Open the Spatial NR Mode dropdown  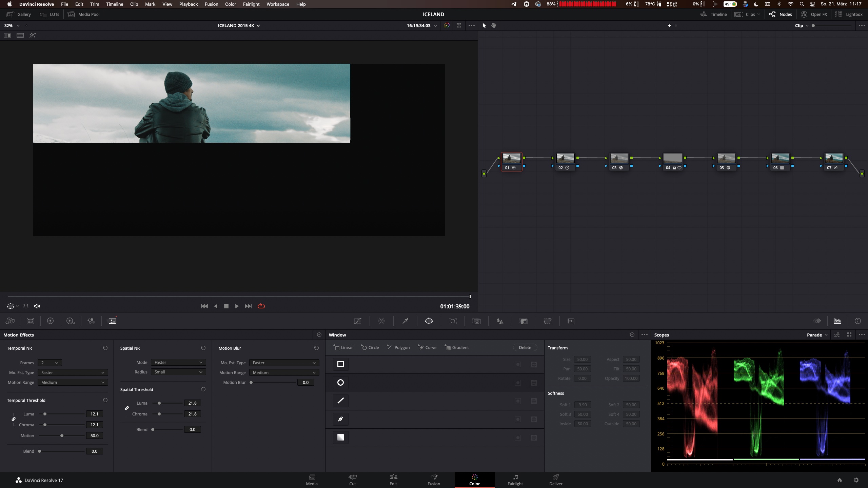(x=178, y=362)
